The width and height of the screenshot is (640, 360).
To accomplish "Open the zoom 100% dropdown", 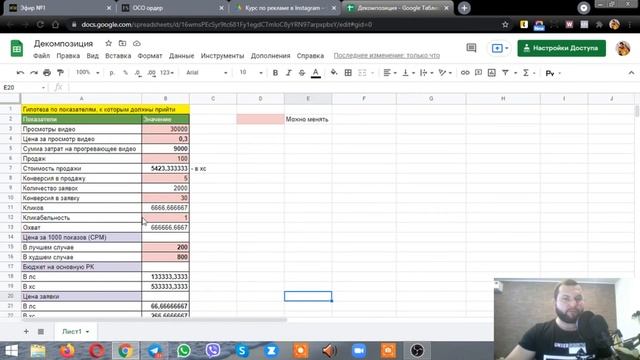I will coord(87,73).
